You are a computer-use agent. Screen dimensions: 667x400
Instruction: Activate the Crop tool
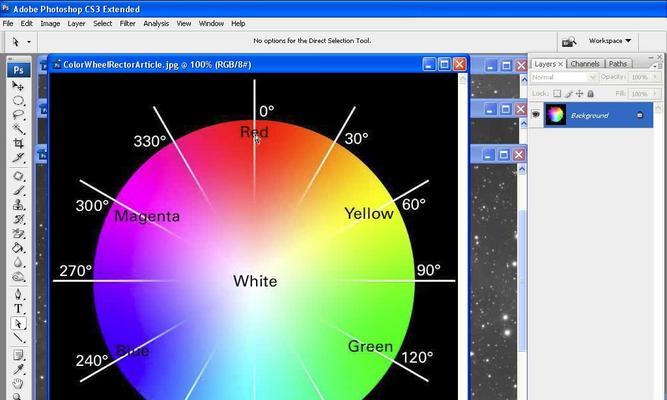18,143
